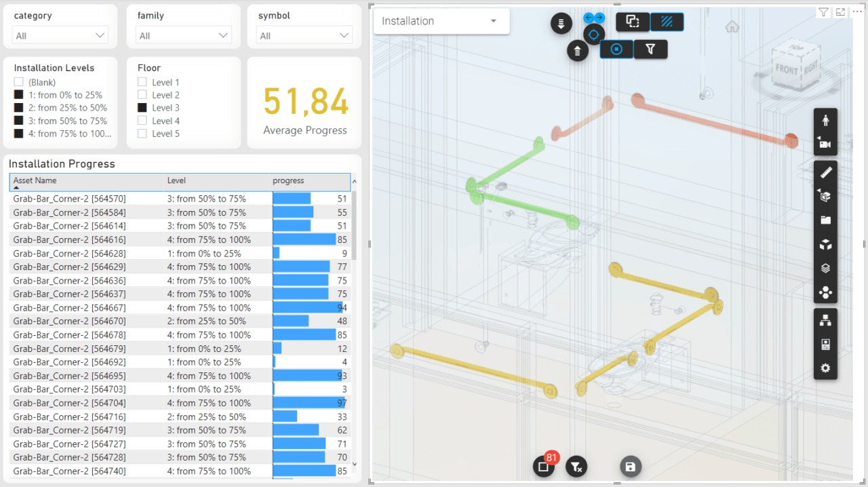Open the camera views tool

(x=825, y=143)
